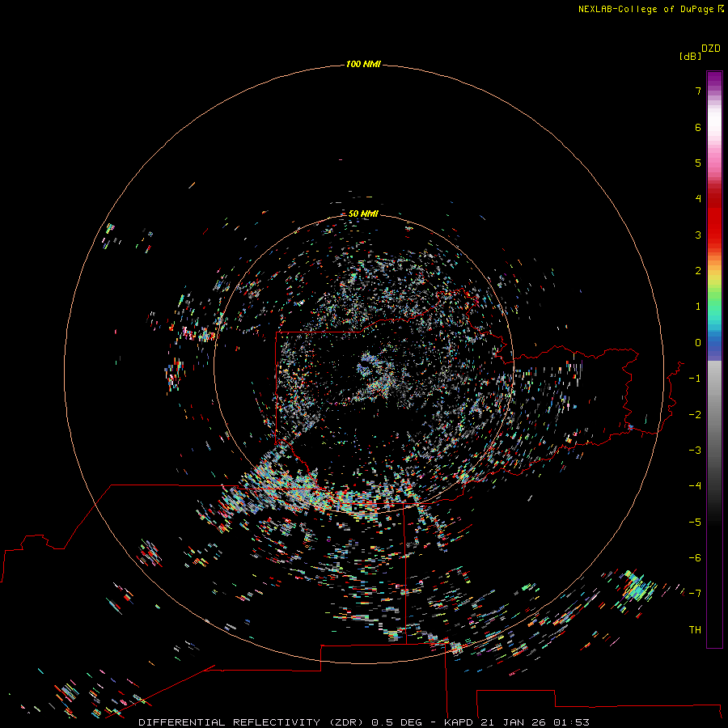The height and width of the screenshot is (728, 728).
Task: Click the -2 value on the color scale
Action: coord(695,415)
